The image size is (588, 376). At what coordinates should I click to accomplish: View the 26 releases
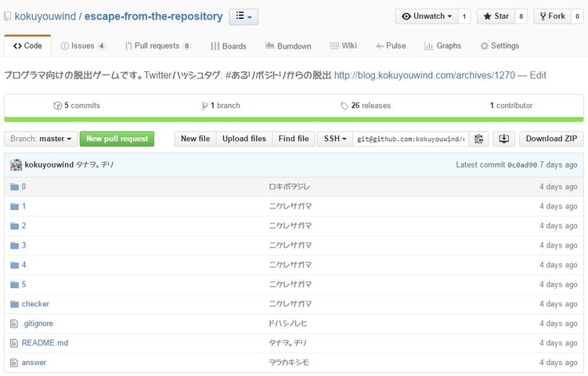point(366,106)
